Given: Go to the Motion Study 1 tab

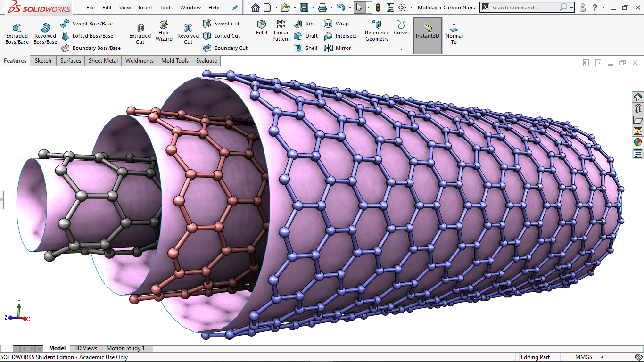Looking at the screenshot, I should click(x=125, y=348).
